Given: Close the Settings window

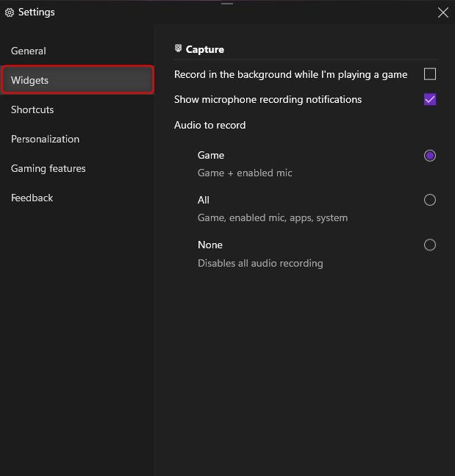Looking at the screenshot, I should pyautogui.click(x=443, y=12).
